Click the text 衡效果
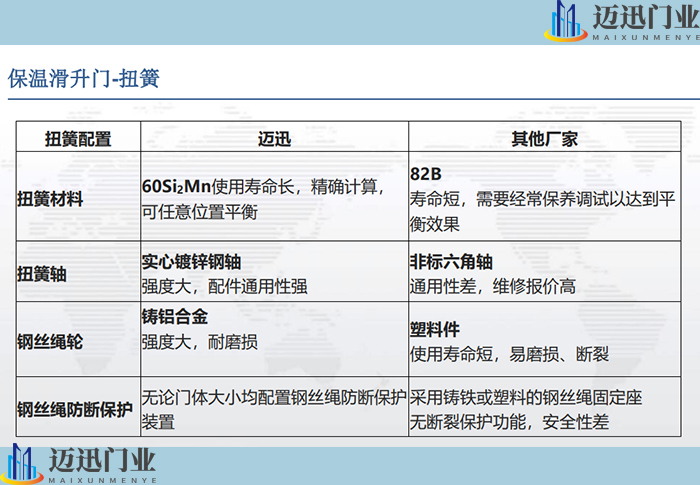 pyautogui.click(x=435, y=224)
